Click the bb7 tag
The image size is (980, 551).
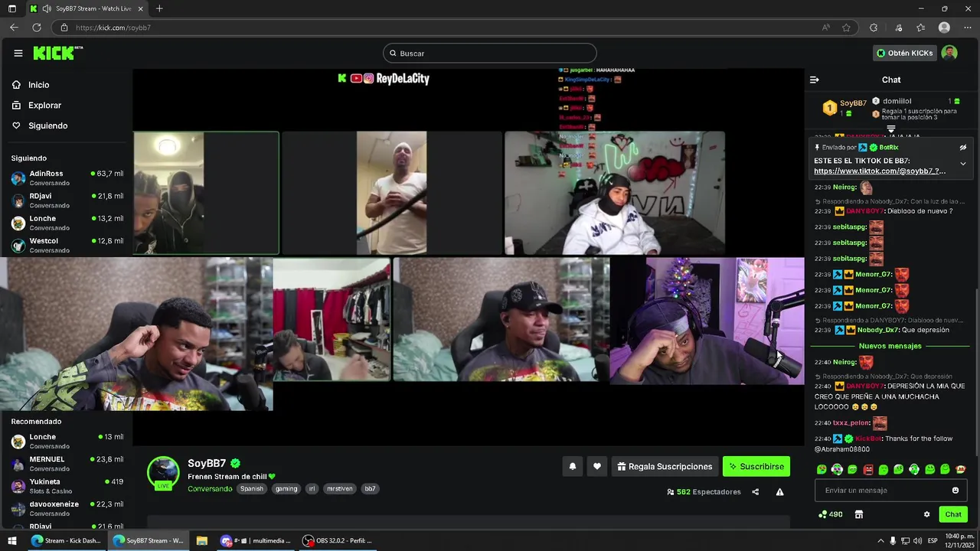(x=370, y=489)
